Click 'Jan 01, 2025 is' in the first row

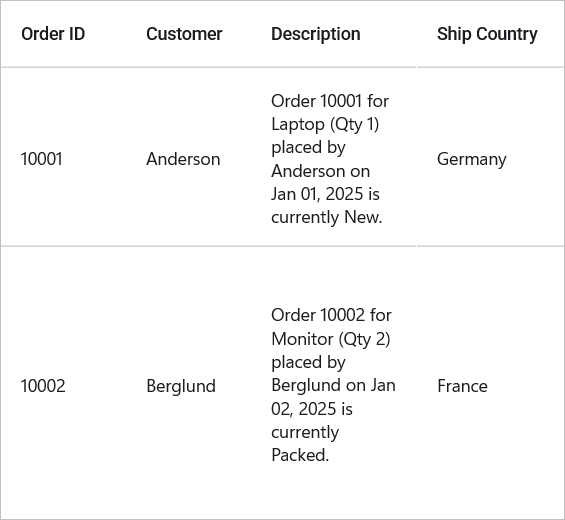(x=325, y=194)
